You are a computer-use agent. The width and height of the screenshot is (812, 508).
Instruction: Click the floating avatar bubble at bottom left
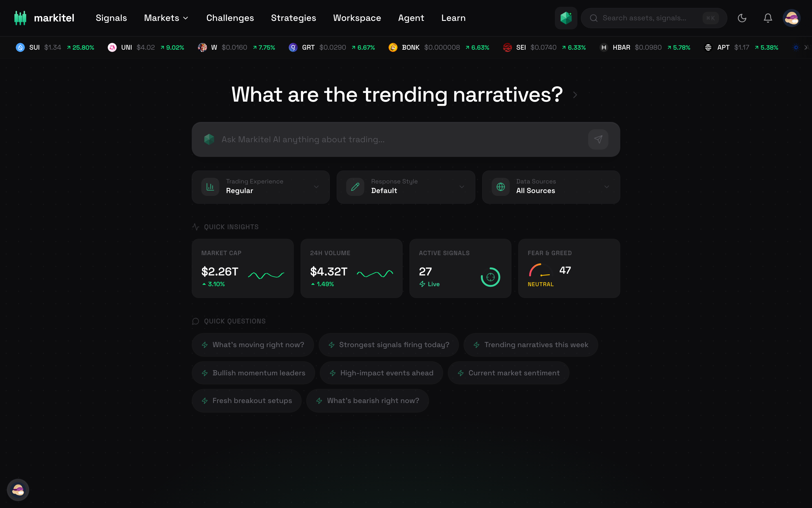click(18, 490)
